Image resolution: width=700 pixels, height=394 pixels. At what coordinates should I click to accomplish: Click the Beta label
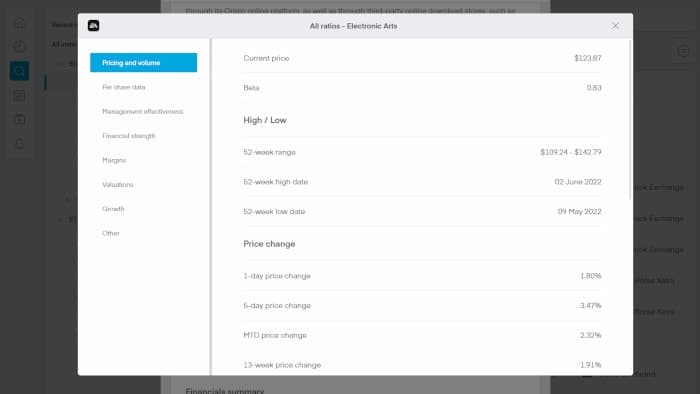(x=251, y=88)
